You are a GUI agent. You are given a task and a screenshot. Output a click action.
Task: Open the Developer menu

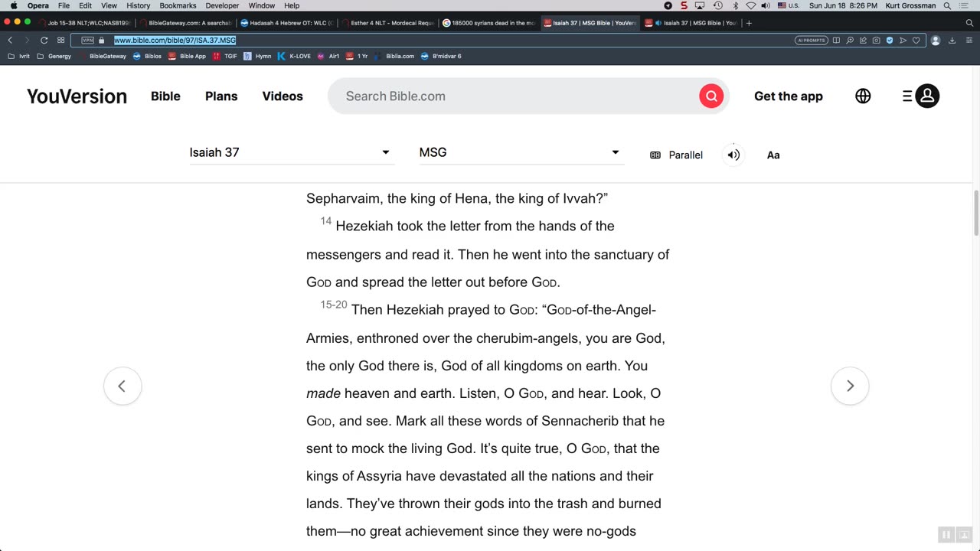coord(222,5)
